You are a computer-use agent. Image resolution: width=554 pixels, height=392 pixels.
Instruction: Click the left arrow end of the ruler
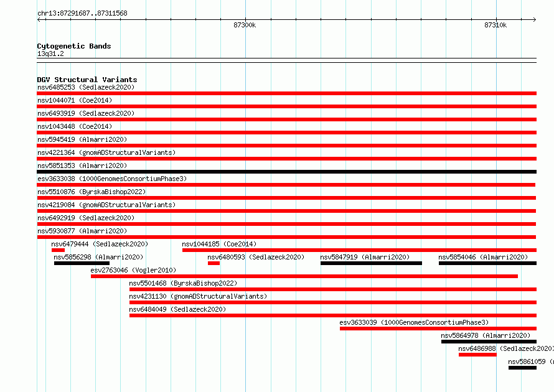coord(39,19)
